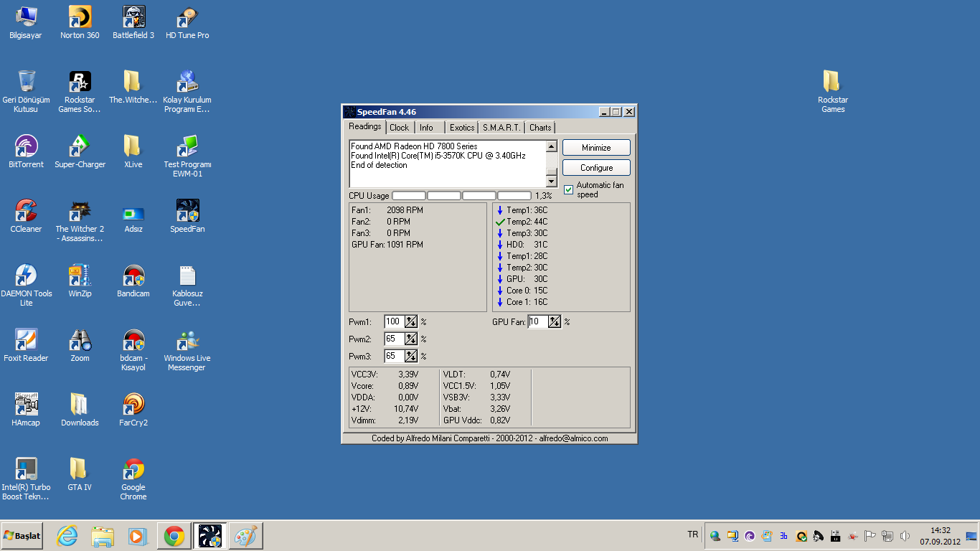Click the Action Center flag tray icon

pyautogui.click(x=870, y=536)
